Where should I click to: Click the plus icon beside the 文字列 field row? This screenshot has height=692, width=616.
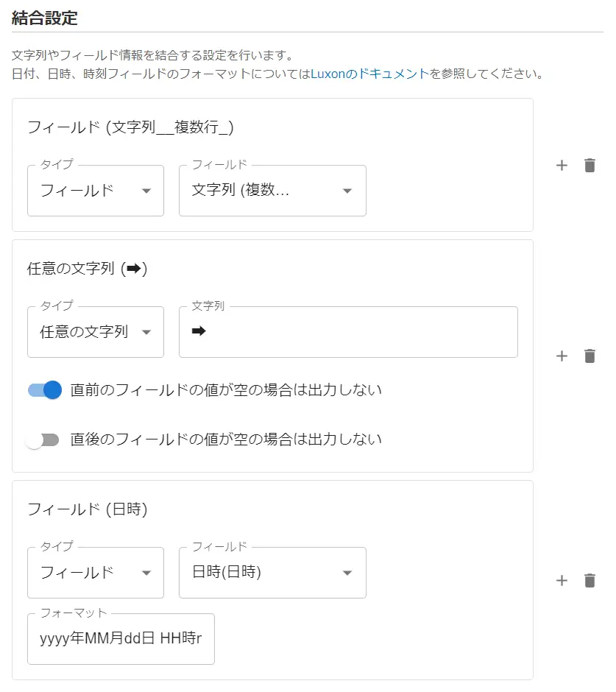point(562,166)
